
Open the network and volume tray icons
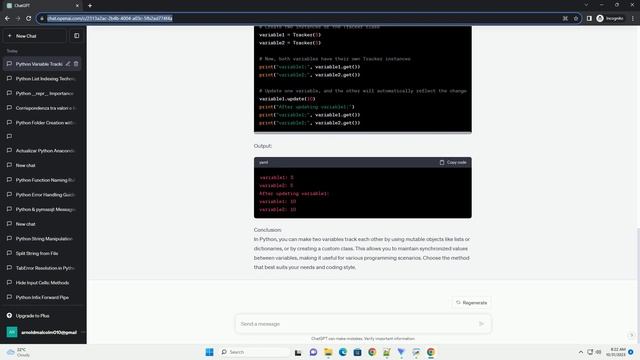pyautogui.click(x=594, y=352)
